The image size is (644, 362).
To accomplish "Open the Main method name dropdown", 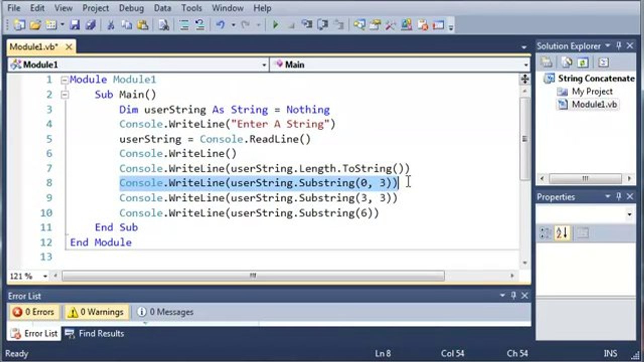I will click(526, 65).
